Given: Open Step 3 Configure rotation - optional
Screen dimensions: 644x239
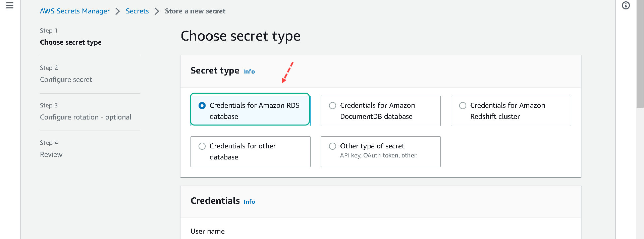Looking at the screenshot, I should tap(86, 117).
